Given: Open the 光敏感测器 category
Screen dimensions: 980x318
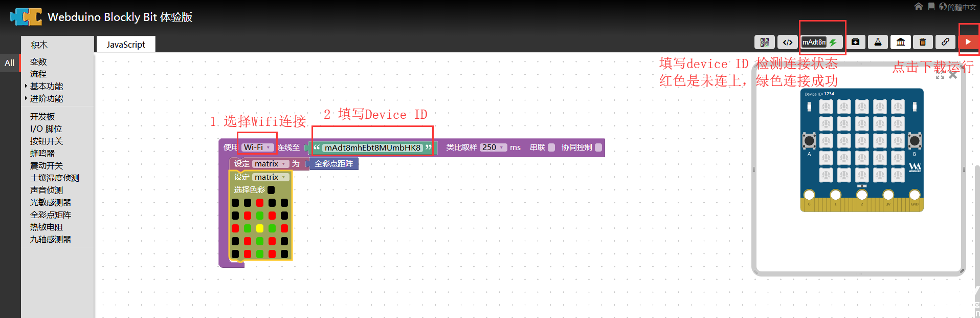Looking at the screenshot, I should (51, 202).
